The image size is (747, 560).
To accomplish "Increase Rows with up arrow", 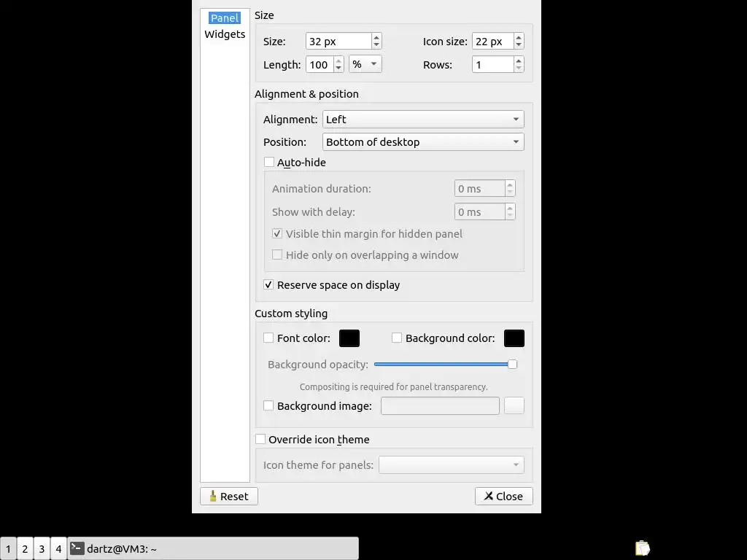I will 519,61.
